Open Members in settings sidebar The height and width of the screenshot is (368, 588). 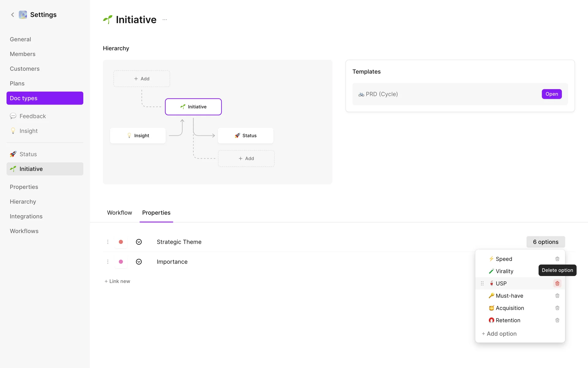click(23, 54)
